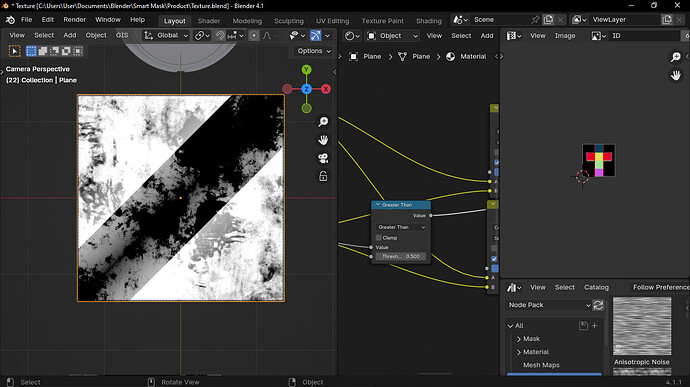Refresh the Node Pack asset library

tap(598, 305)
